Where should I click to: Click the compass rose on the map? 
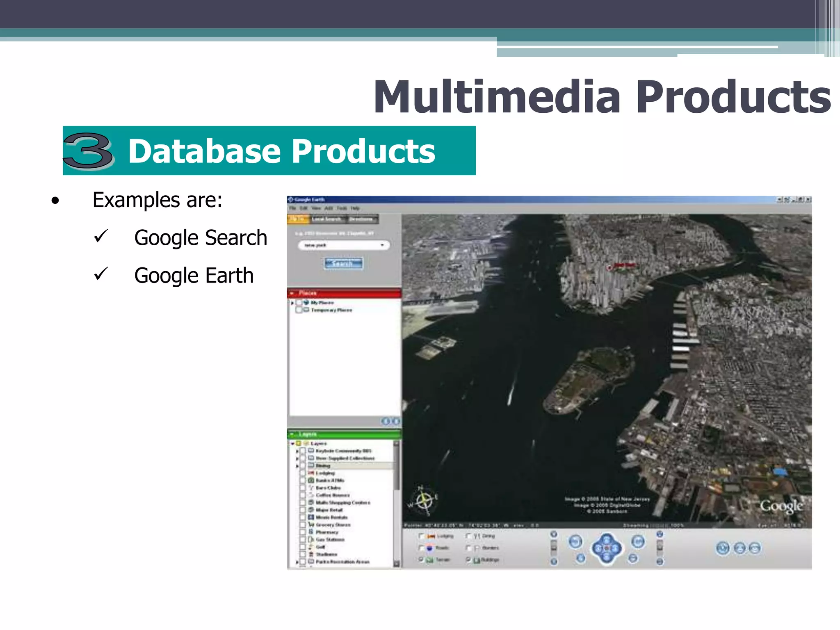tap(424, 501)
